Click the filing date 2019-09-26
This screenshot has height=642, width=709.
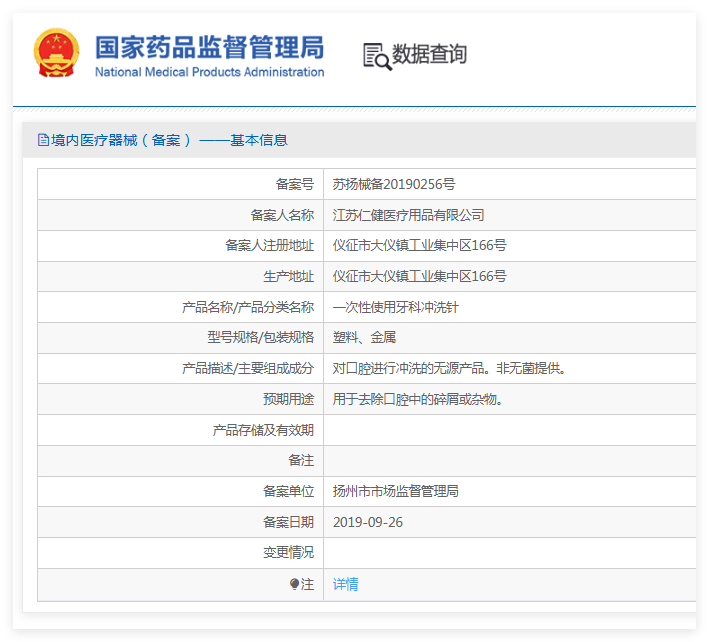368,522
